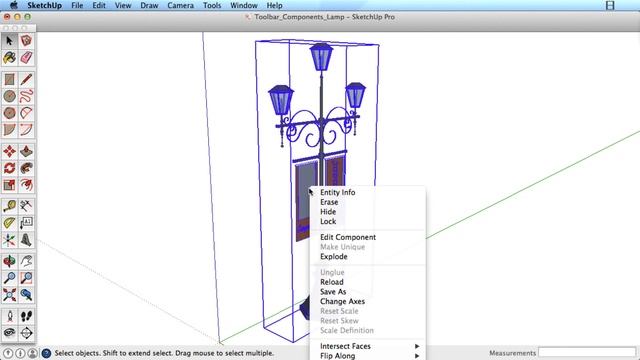
Task: Select the Line pencil tool
Action: coord(27,79)
